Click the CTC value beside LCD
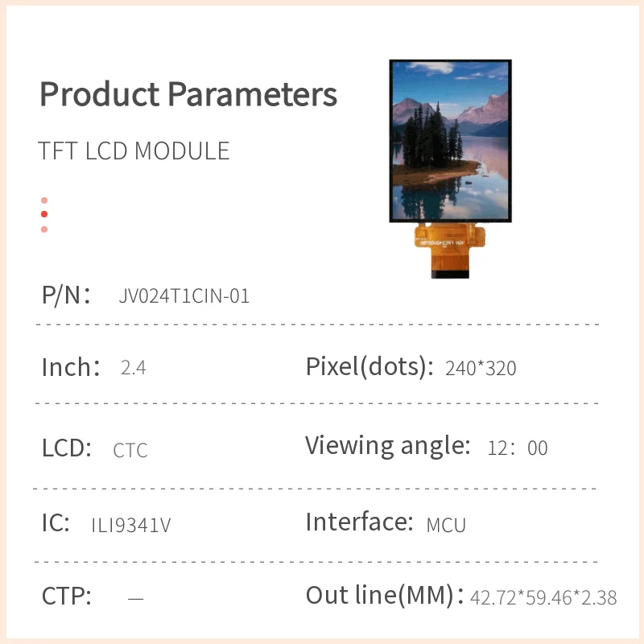The height and width of the screenshot is (644, 644). [x=130, y=450]
